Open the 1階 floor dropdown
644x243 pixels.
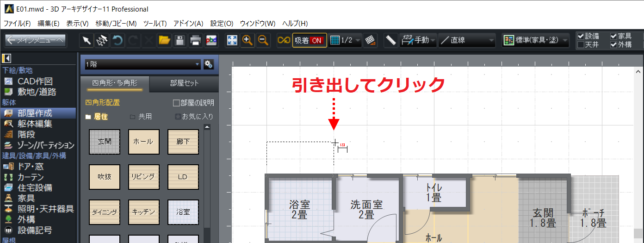coord(141,64)
